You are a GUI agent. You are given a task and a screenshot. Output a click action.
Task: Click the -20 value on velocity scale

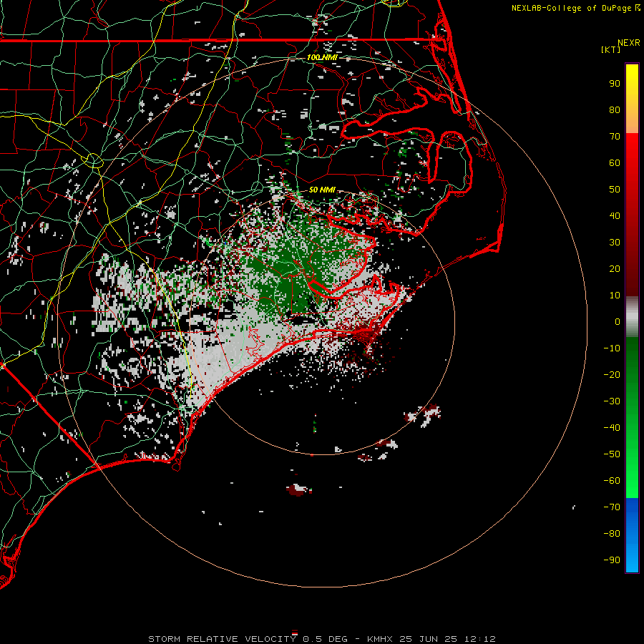pyautogui.click(x=612, y=375)
